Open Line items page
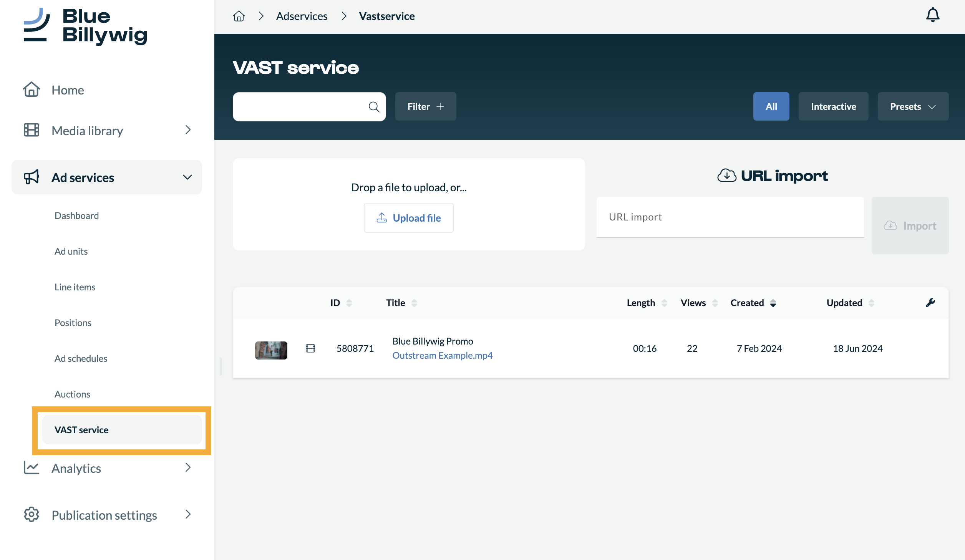The image size is (965, 560). (x=75, y=287)
